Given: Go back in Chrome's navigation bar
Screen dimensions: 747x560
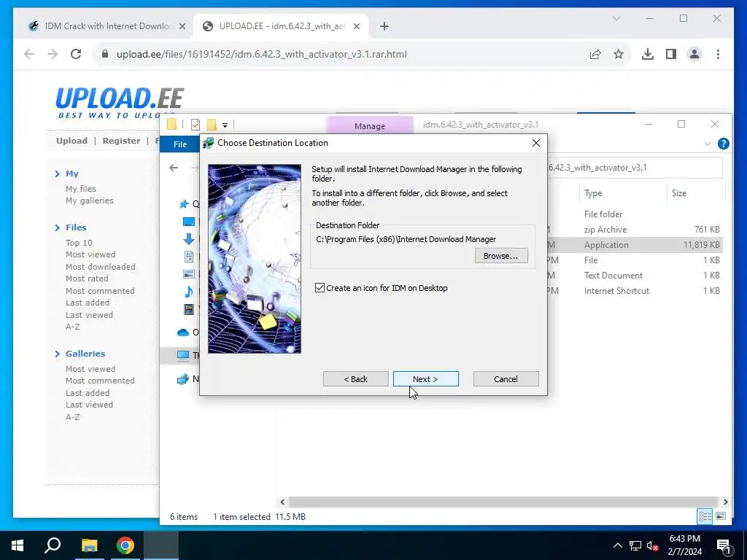Looking at the screenshot, I should [29, 54].
